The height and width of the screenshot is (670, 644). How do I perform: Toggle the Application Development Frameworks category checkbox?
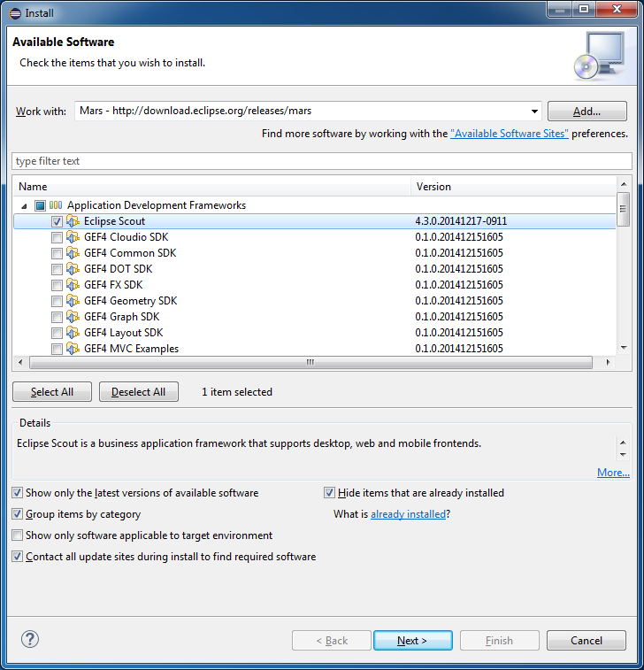point(40,205)
